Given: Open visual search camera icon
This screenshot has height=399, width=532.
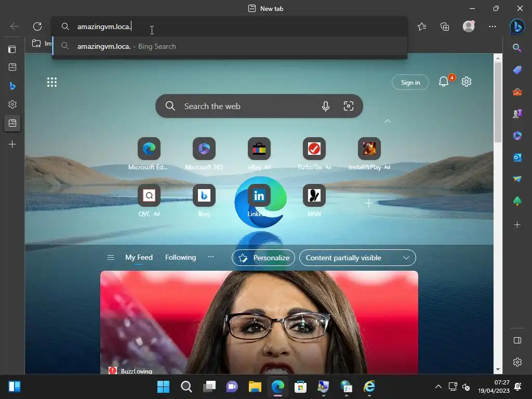Looking at the screenshot, I should coord(349,106).
